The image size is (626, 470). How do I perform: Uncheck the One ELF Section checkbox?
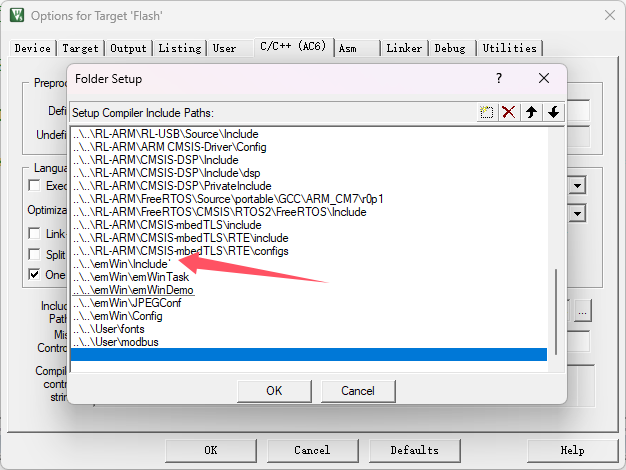(34, 274)
